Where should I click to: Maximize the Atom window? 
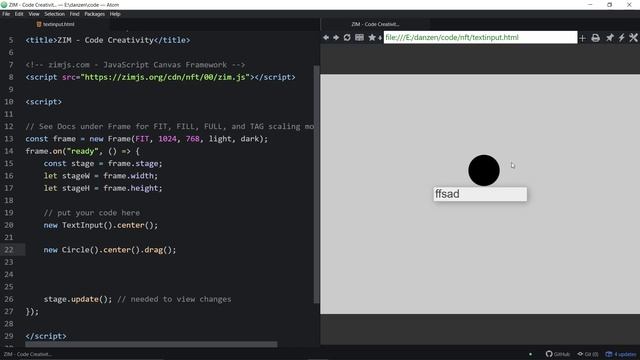pyautogui.click(x=609, y=5)
